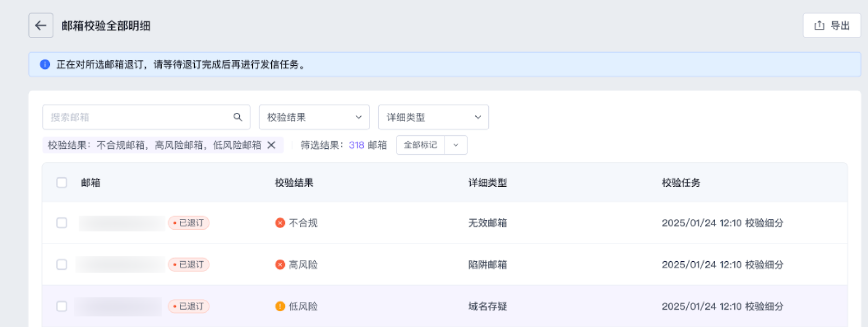Click the magnifier search icon
This screenshot has height=327, width=868.
(x=238, y=117)
